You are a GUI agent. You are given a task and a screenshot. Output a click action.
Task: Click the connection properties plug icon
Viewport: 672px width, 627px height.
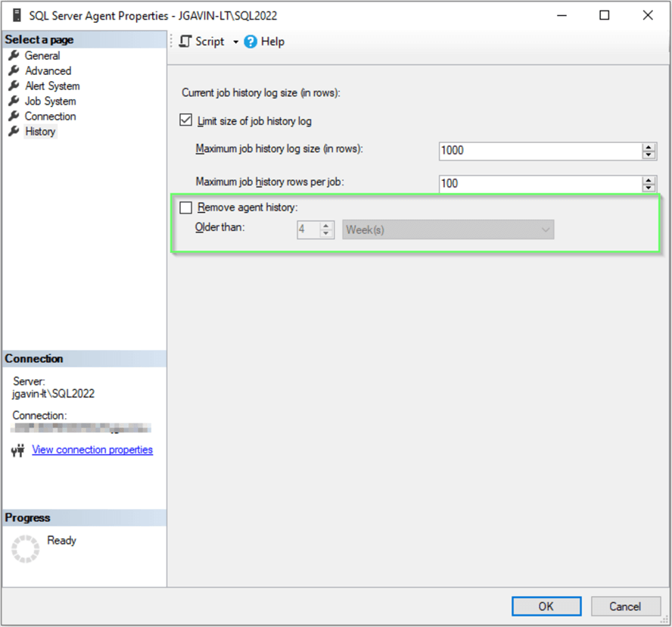[x=18, y=451]
